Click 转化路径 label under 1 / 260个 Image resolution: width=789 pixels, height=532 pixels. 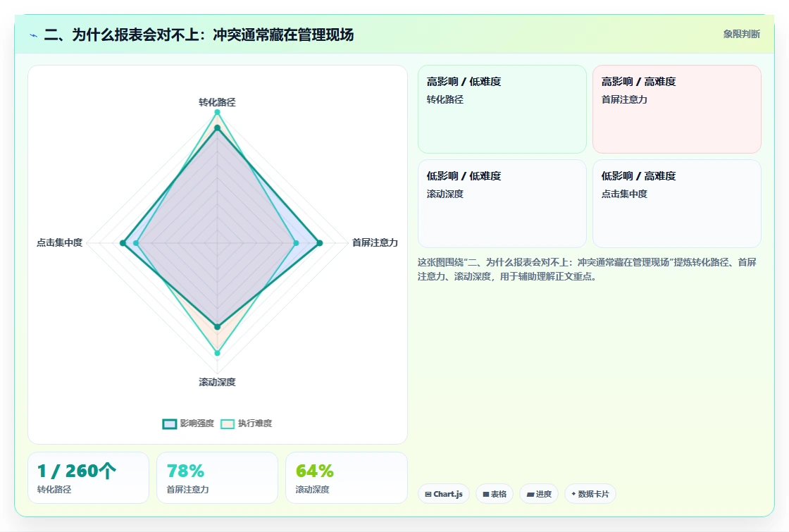click(54, 489)
